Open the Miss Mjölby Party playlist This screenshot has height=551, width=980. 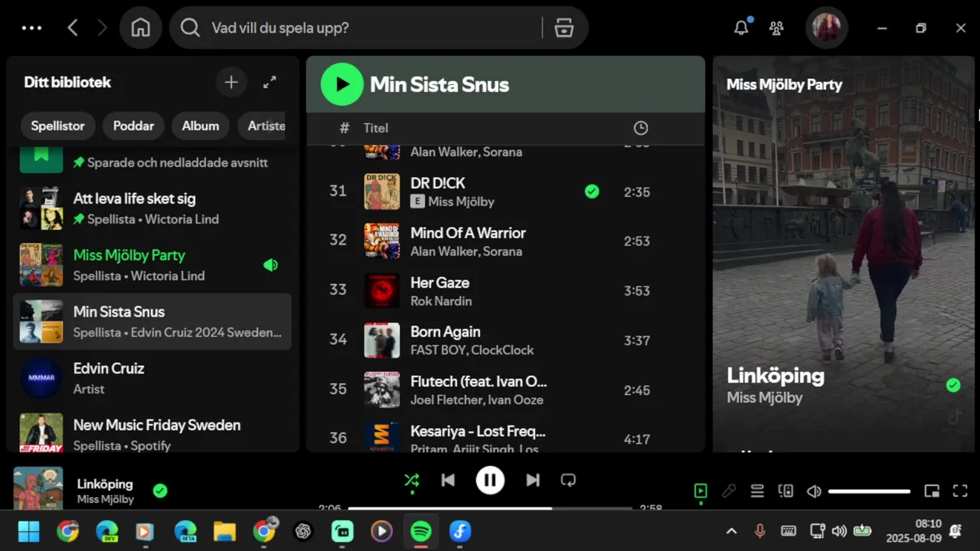(152, 265)
